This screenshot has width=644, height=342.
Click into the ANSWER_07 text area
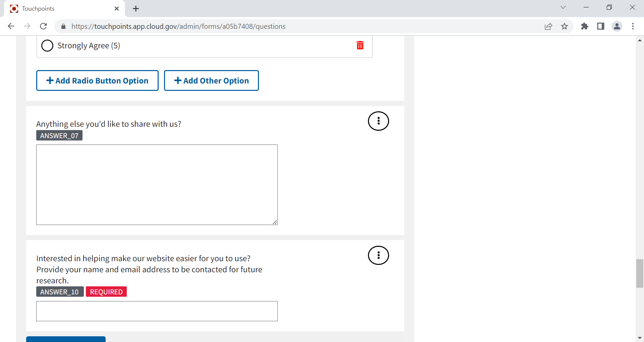[157, 184]
